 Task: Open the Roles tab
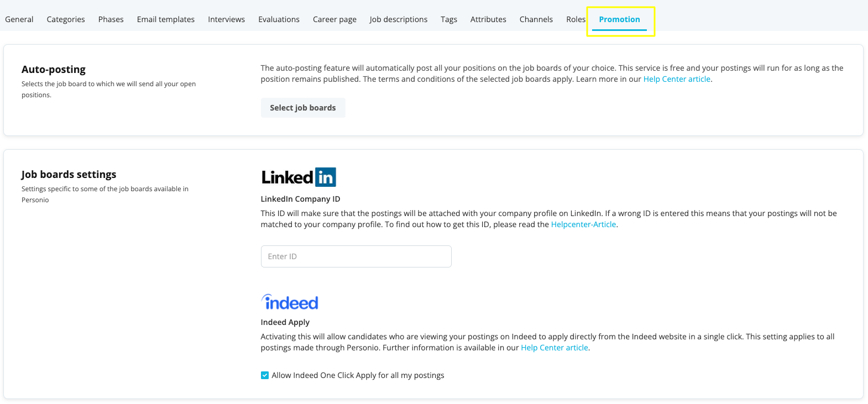(576, 19)
